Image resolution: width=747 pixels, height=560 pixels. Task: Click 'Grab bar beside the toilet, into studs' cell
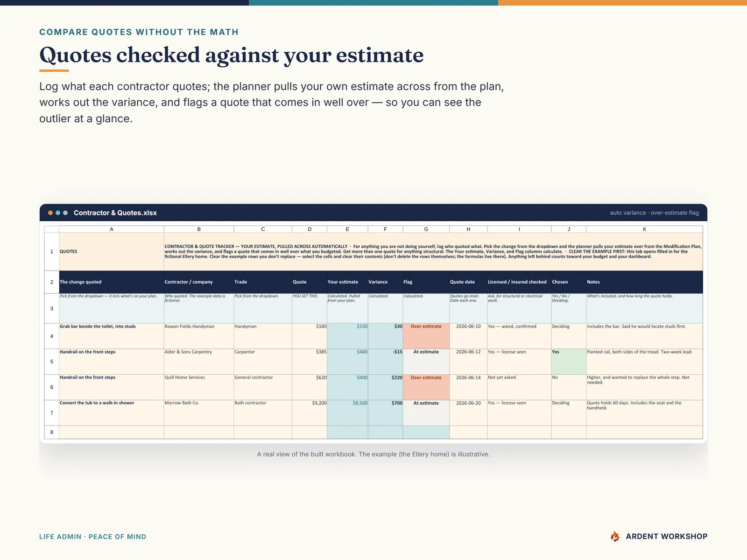tap(112, 336)
